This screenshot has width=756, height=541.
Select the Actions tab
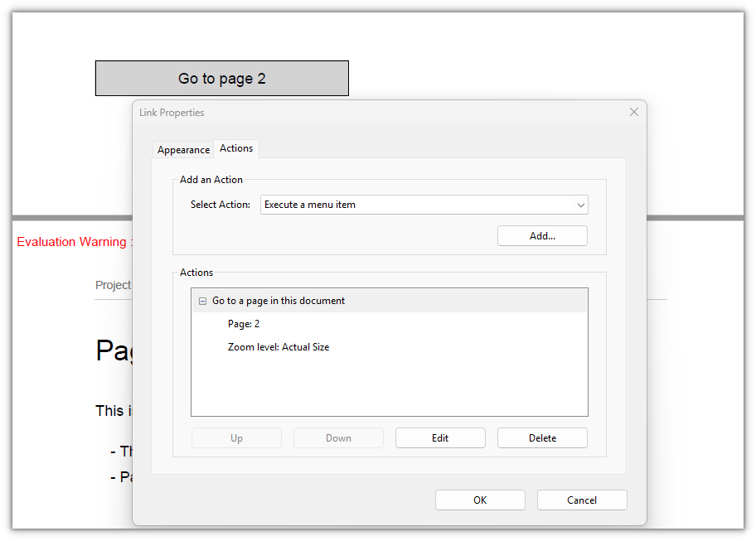click(x=236, y=148)
